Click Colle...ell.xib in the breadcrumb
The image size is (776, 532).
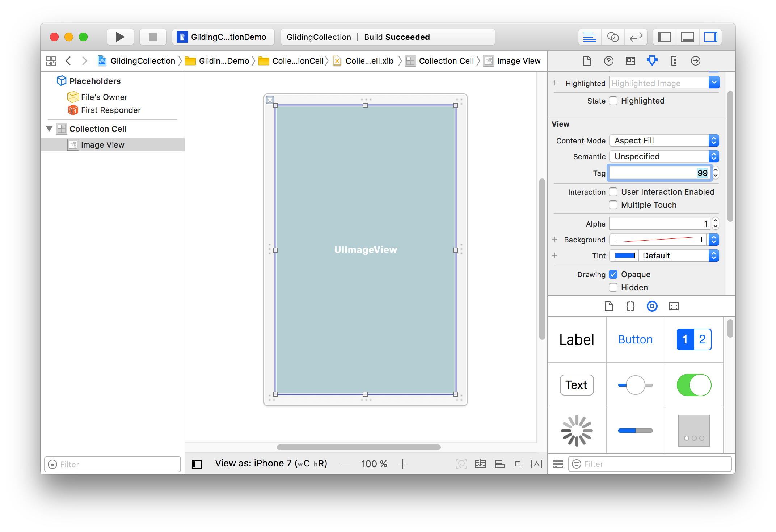tap(369, 61)
